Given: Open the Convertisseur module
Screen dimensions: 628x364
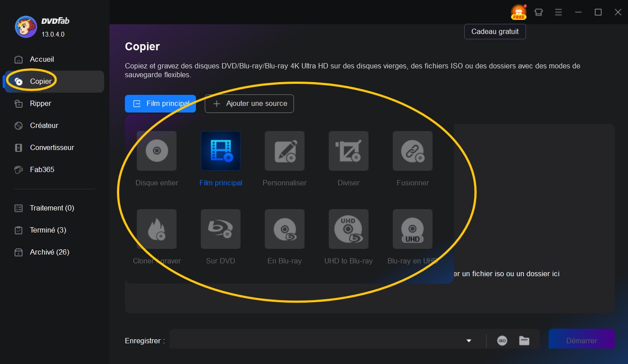Looking at the screenshot, I should tap(52, 147).
